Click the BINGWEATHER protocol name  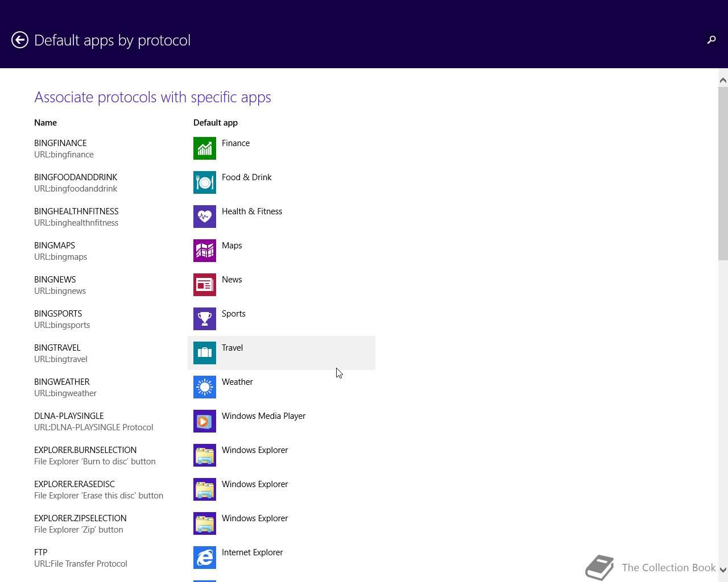[x=61, y=382]
